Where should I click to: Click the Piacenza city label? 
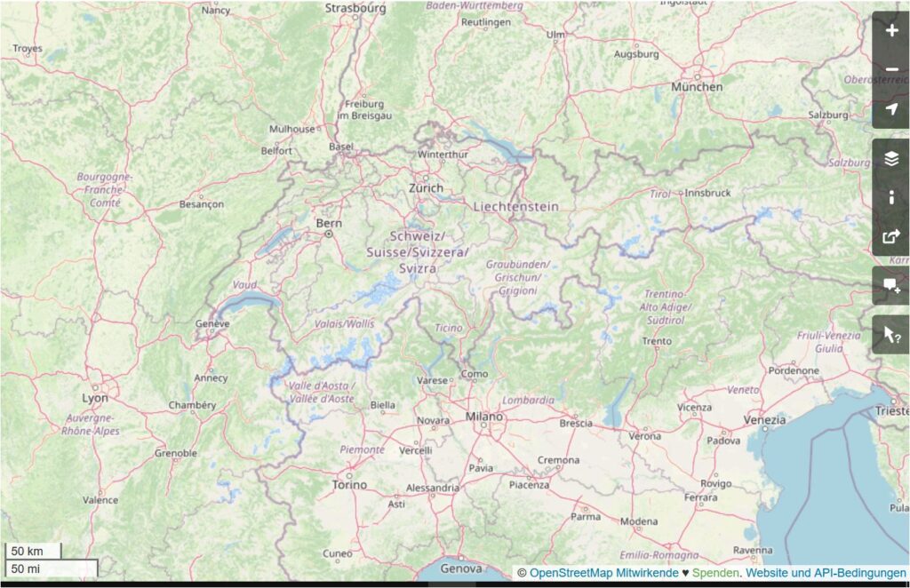pos(529,485)
